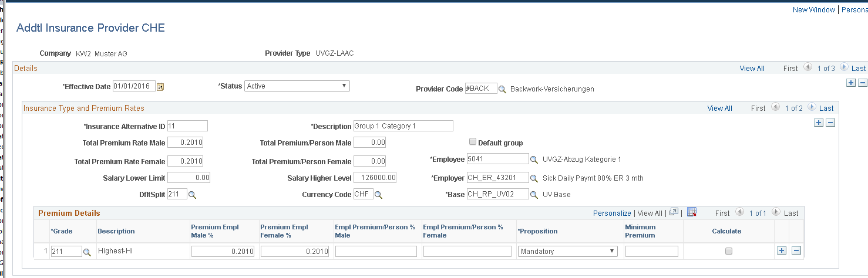
Task: Click the Description field with Group 1 Category 1
Action: click(403, 126)
